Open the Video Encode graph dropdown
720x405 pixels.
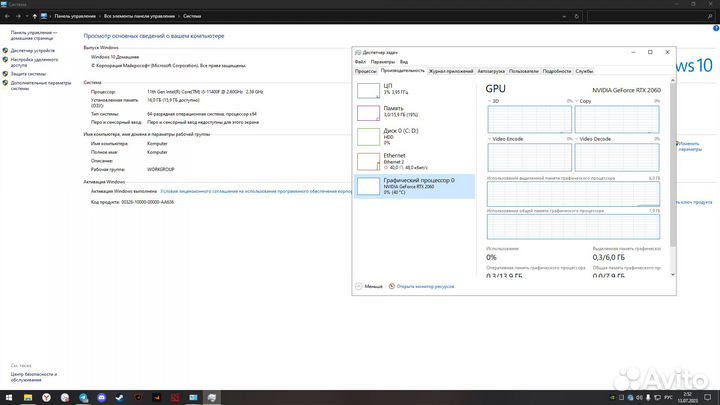pyautogui.click(x=489, y=139)
